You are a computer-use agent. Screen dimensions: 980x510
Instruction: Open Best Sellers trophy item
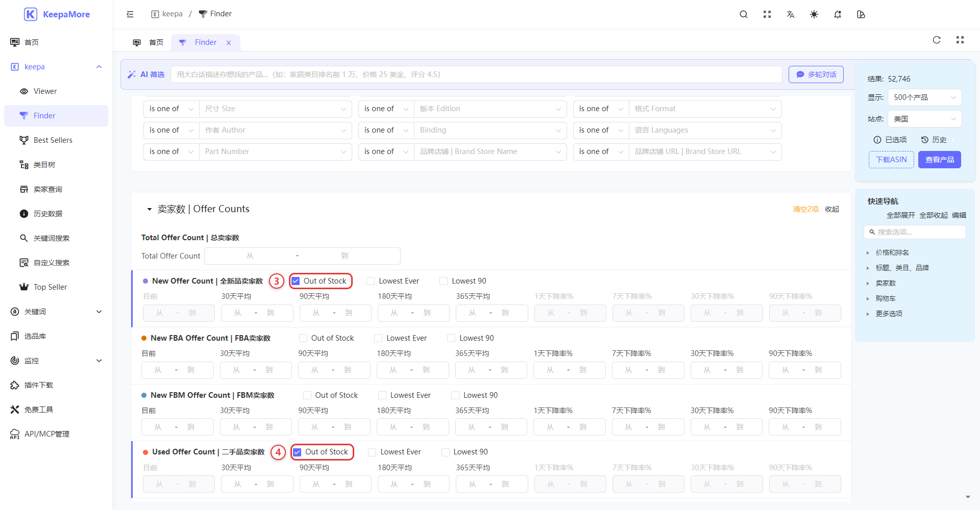pos(56,140)
